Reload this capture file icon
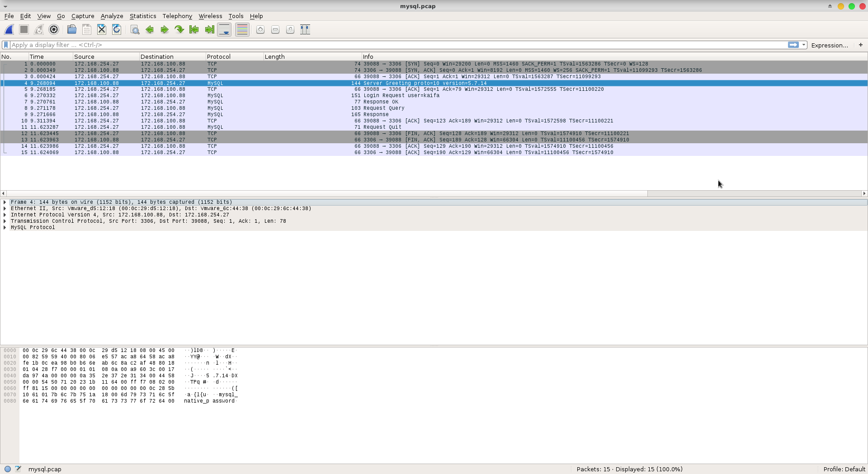This screenshot has width=868, height=474. click(x=117, y=30)
